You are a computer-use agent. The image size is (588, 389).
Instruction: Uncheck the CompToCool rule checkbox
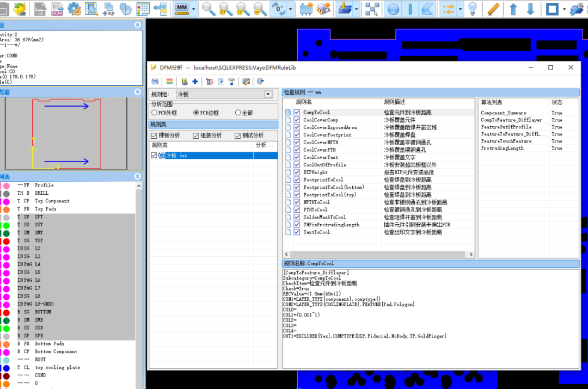[x=297, y=112]
